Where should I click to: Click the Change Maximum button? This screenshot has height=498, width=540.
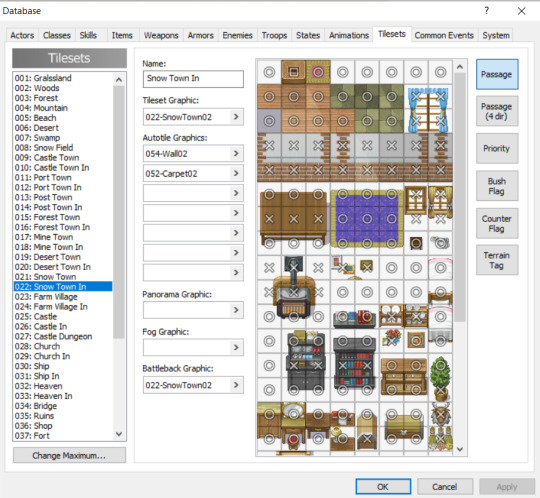coord(70,456)
